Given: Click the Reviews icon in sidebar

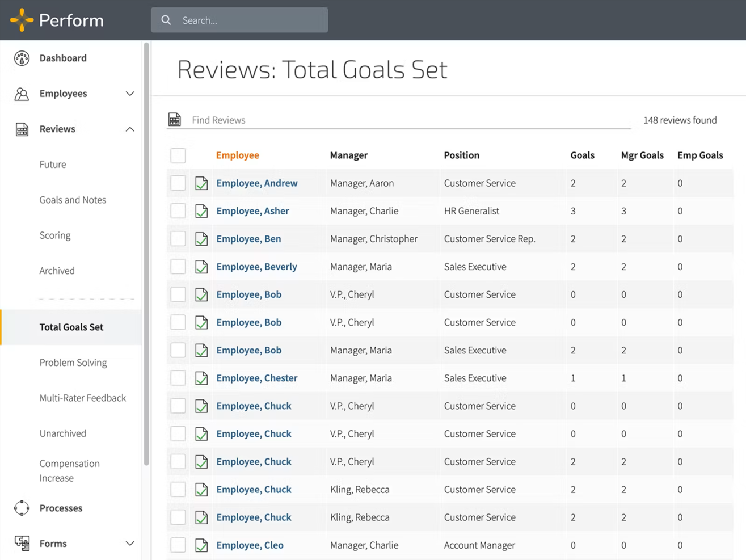Looking at the screenshot, I should 22,129.
